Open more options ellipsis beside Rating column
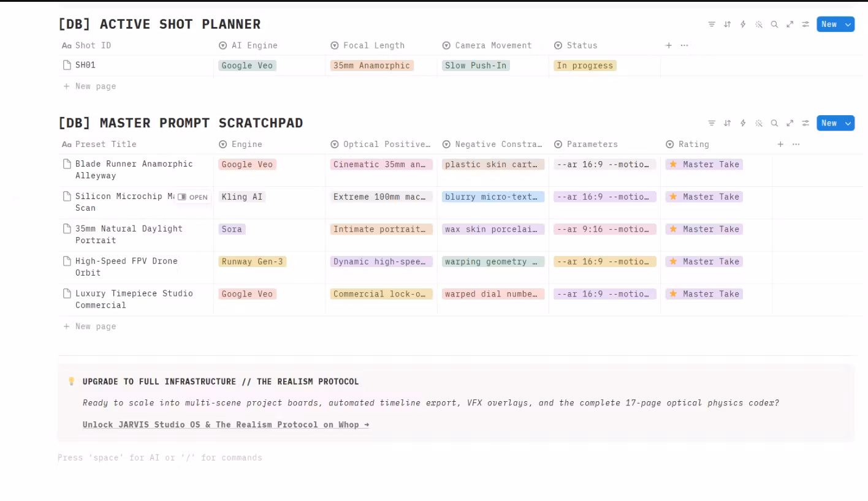This screenshot has height=501, width=868. [x=796, y=145]
